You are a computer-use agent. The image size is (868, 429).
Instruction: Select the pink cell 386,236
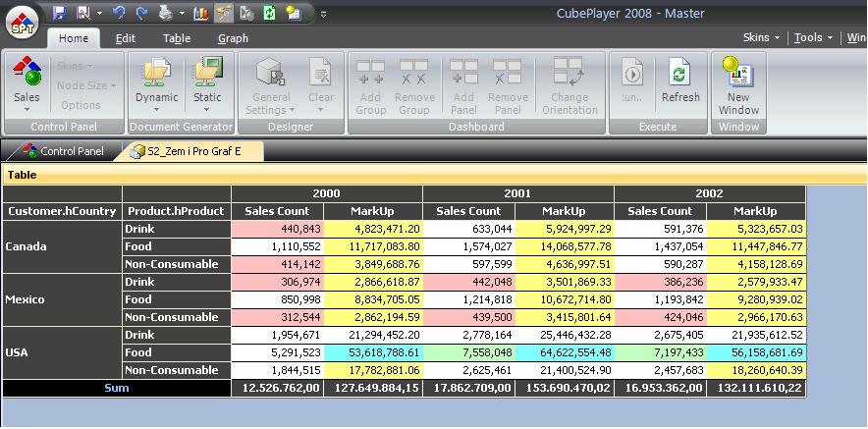(x=661, y=282)
